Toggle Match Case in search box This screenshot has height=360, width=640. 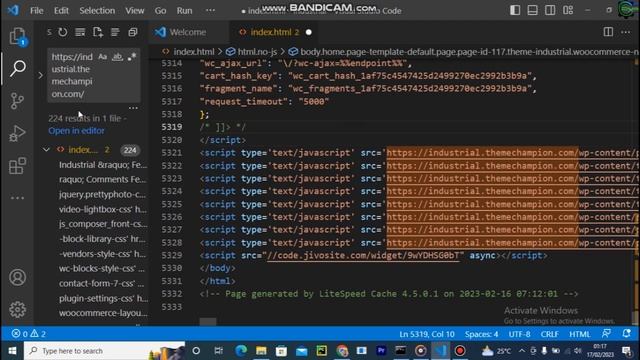[x=102, y=57]
